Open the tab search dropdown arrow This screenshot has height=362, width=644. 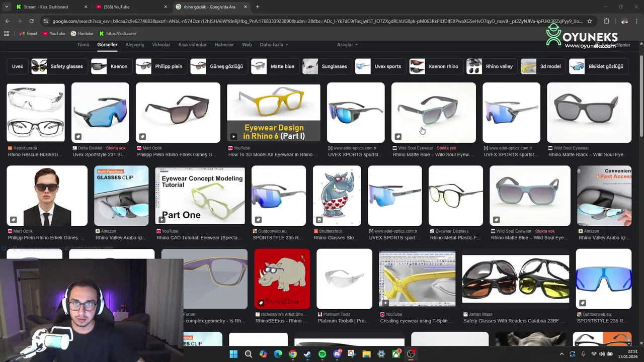pos(7,7)
